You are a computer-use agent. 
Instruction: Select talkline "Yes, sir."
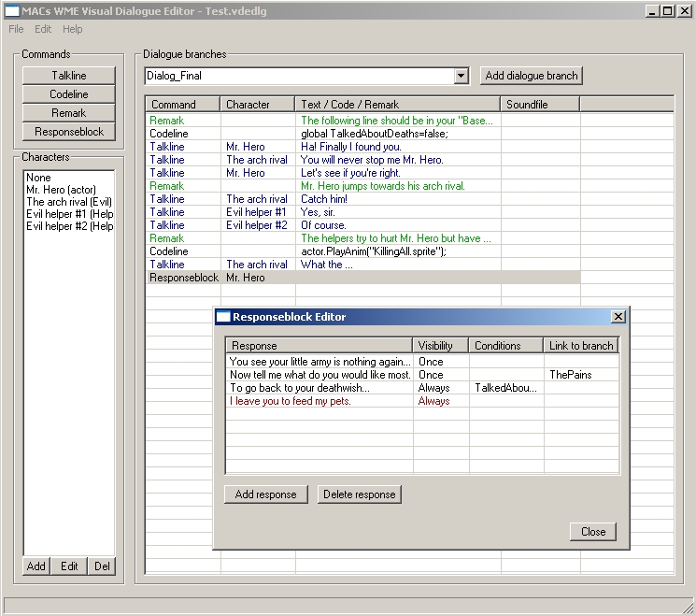click(x=363, y=212)
